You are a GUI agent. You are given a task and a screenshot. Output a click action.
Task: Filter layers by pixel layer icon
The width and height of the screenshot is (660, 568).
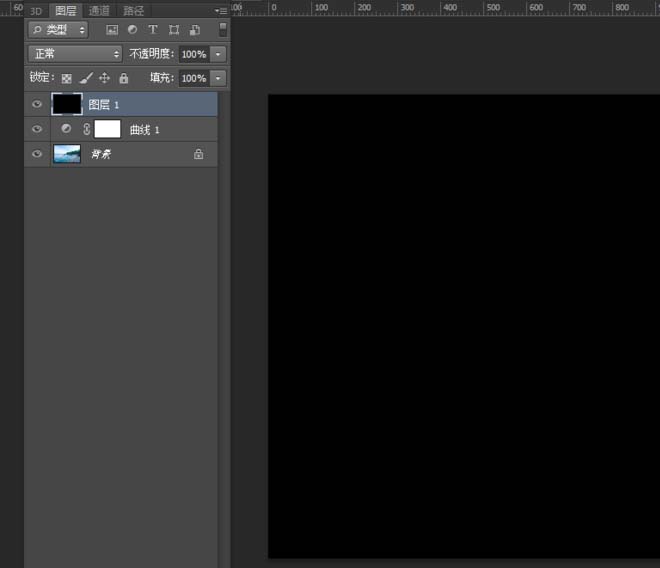tap(112, 30)
